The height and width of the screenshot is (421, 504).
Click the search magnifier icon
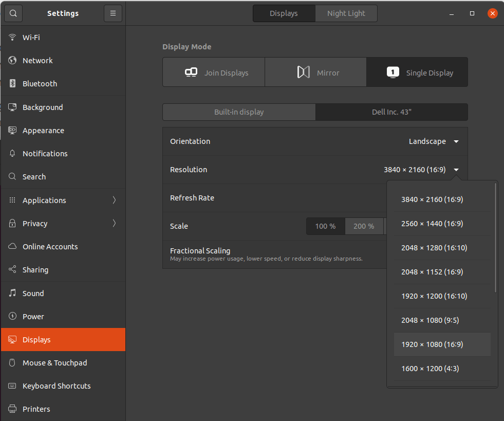coord(13,13)
